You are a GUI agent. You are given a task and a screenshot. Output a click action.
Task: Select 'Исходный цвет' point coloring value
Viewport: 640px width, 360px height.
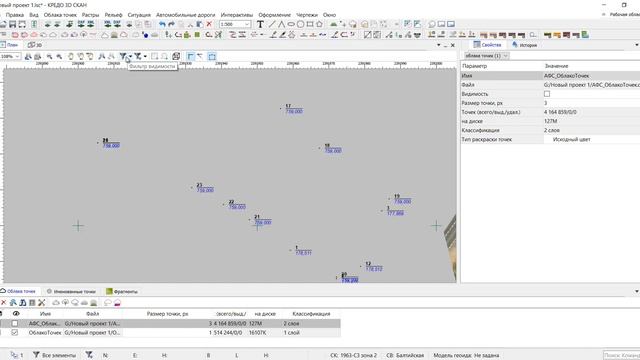pyautogui.click(x=571, y=139)
